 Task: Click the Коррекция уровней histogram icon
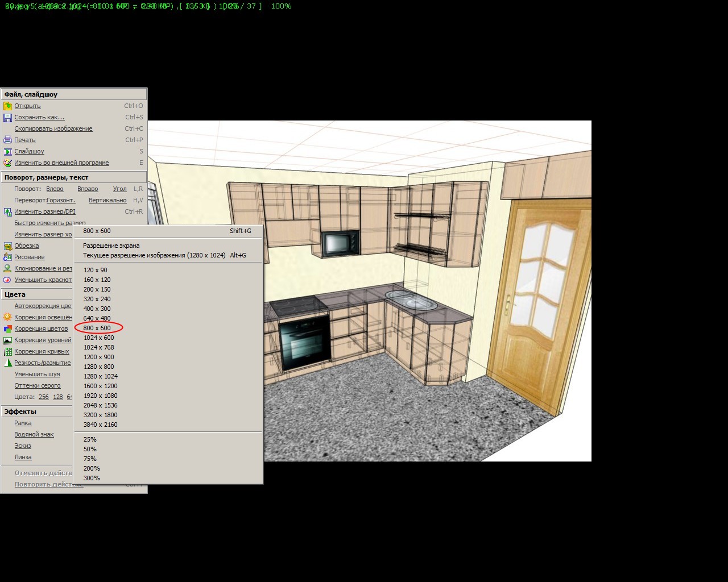(x=7, y=340)
